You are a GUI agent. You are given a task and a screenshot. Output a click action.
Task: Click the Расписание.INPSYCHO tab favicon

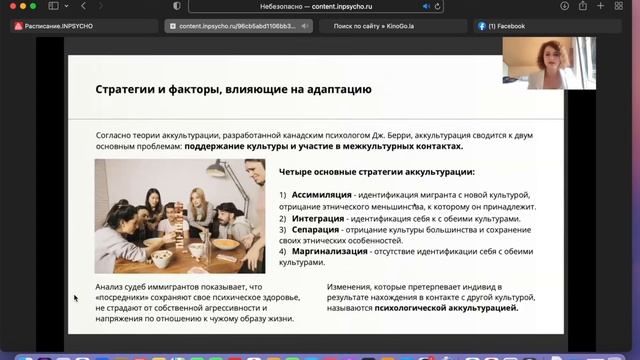pyautogui.click(x=18, y=26)
